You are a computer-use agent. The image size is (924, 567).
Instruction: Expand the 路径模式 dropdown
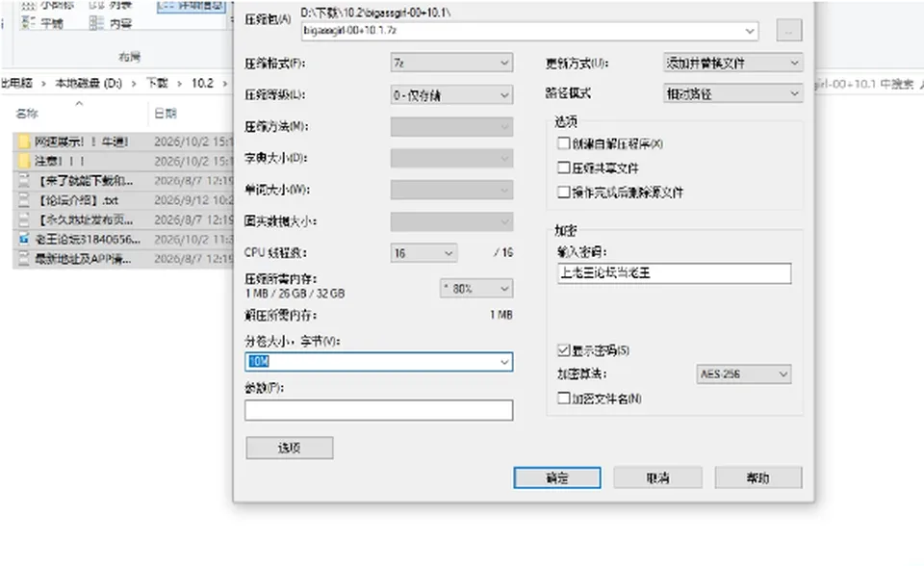point(733,93)
